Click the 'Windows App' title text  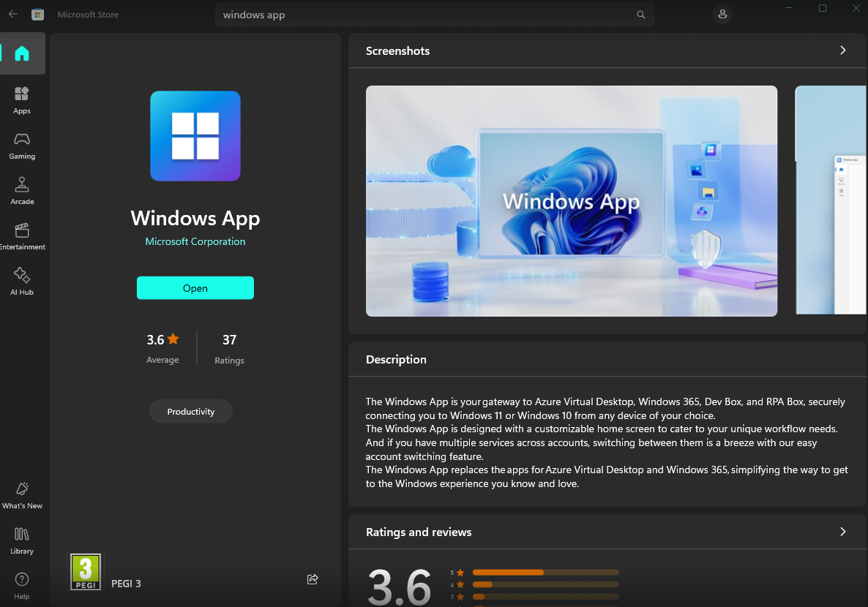coord(195,219)
